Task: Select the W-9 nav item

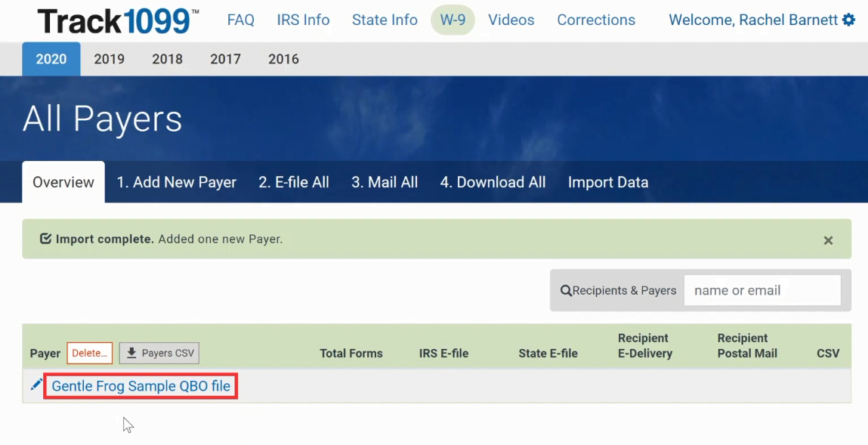Action: [x=453, y=20]
